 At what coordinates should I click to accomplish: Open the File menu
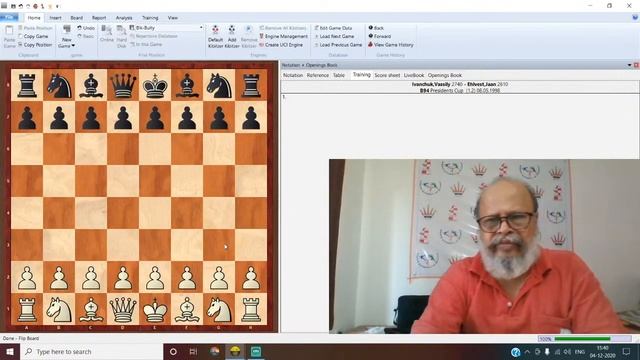coord(9,18)
